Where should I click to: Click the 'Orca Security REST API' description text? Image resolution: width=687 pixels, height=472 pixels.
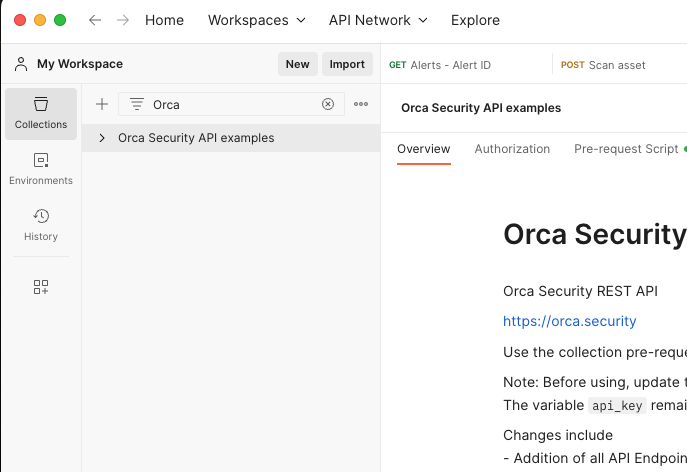[581, 291]
